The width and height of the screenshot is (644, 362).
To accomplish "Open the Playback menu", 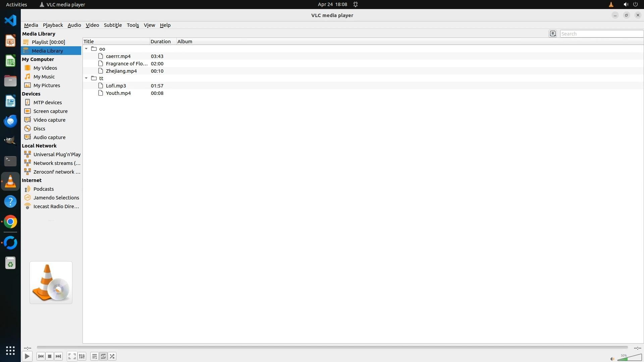I will [x=53, y=25].
